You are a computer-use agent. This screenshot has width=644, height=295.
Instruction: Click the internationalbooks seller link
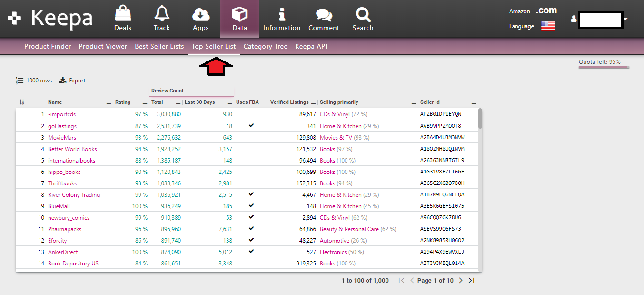pos(71,161)
